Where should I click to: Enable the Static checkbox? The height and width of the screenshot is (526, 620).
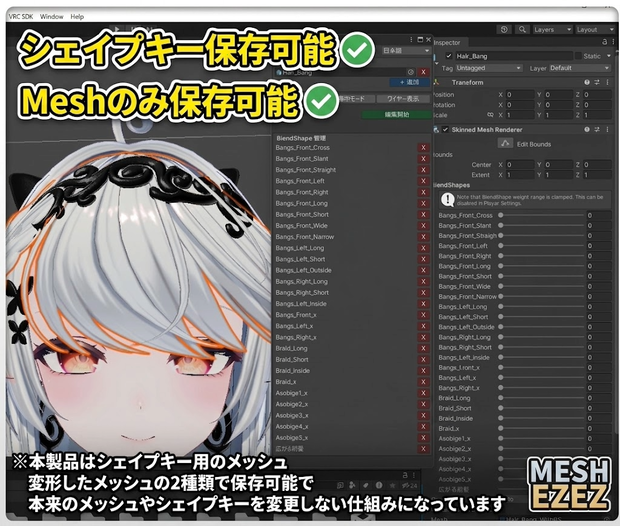click(x=578, y=56)
